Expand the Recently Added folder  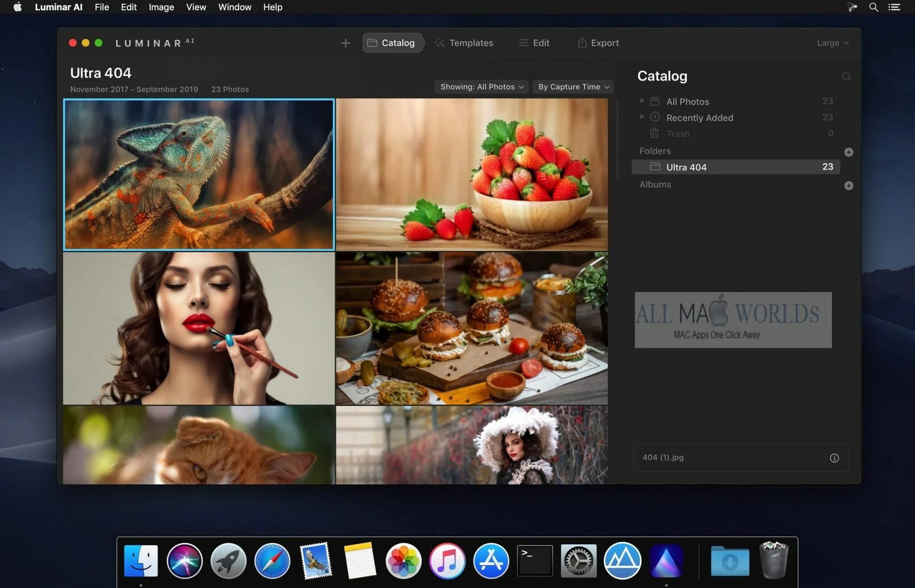pyautogui.click(x=642, y=117)
